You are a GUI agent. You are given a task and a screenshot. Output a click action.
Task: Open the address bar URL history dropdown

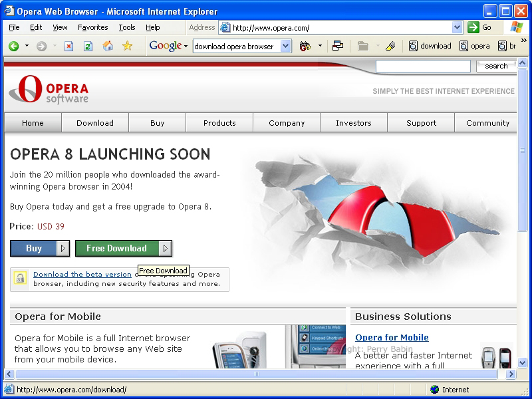pyautogui.click(x=457, y=27)
